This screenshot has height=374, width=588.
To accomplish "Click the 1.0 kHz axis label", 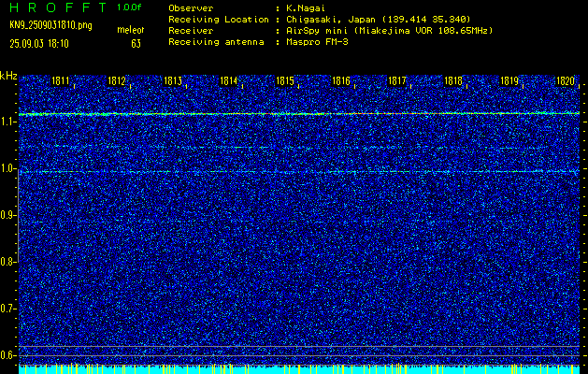I will tap(7, 168).
